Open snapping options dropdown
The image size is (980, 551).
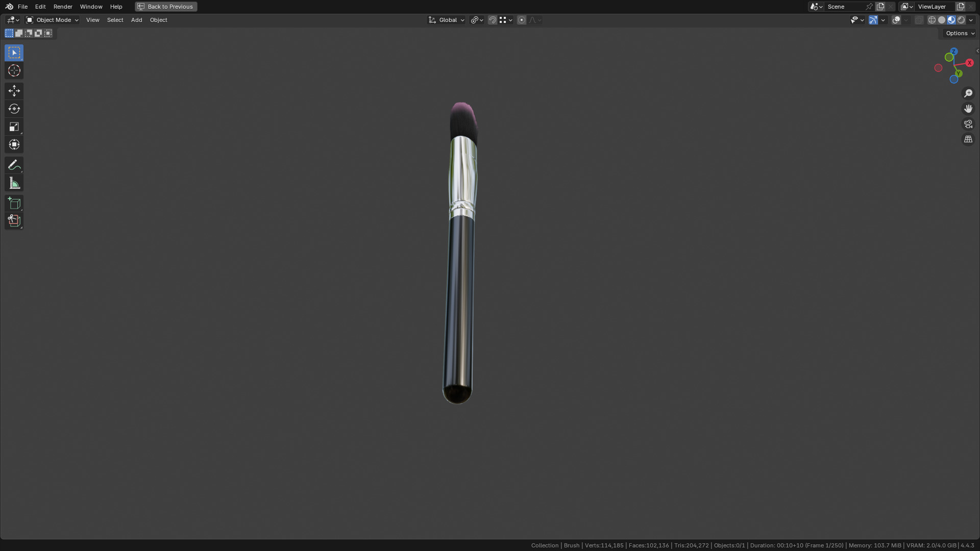[506, 20]
